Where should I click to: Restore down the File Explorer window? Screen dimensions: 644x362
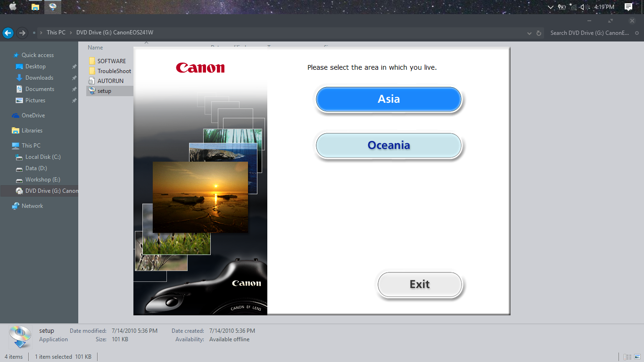611,21
